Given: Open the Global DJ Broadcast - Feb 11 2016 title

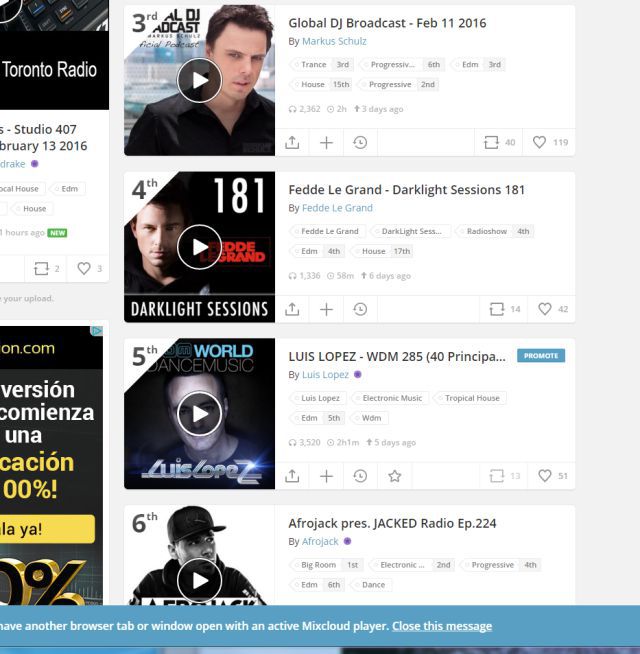Looking at the screenshot, I should tap(387, 23).
